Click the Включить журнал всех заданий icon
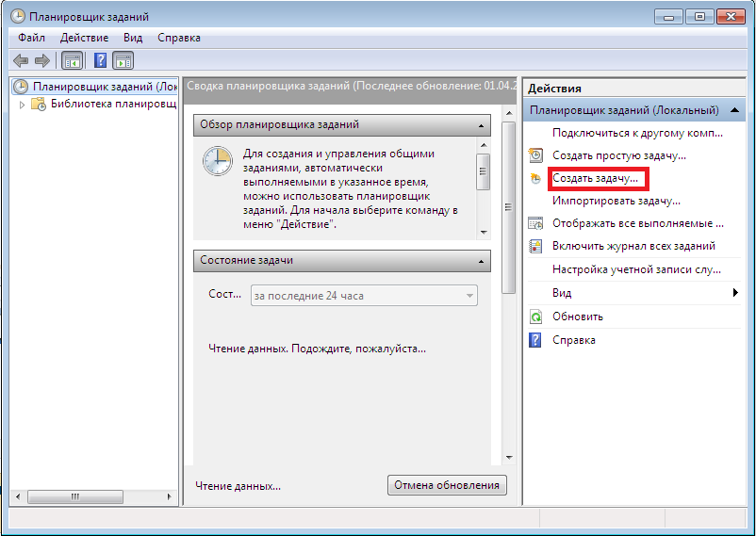Screen dimensions: 756x536 point(535,246)
